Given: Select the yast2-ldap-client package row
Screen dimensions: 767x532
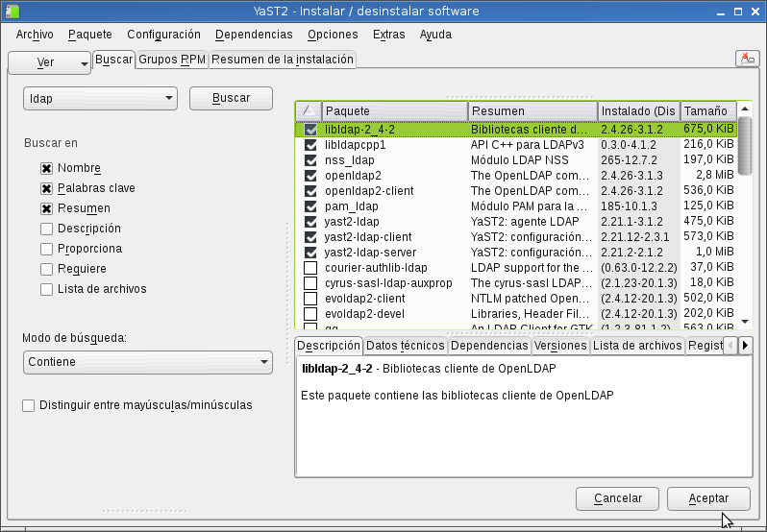Looking at the screenshot, I should tap(515, 237).
